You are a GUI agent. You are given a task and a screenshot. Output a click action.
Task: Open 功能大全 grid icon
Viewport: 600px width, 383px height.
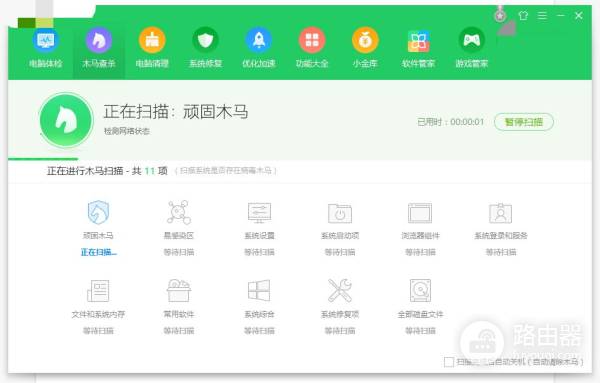coord(312,40)
